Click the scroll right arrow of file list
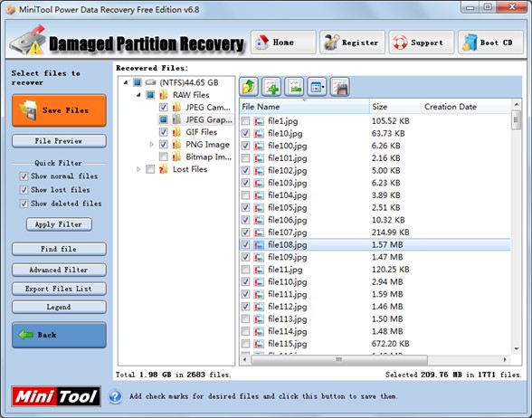The height and width of the screenshot is (418, 532). click(x=505, y=359)
